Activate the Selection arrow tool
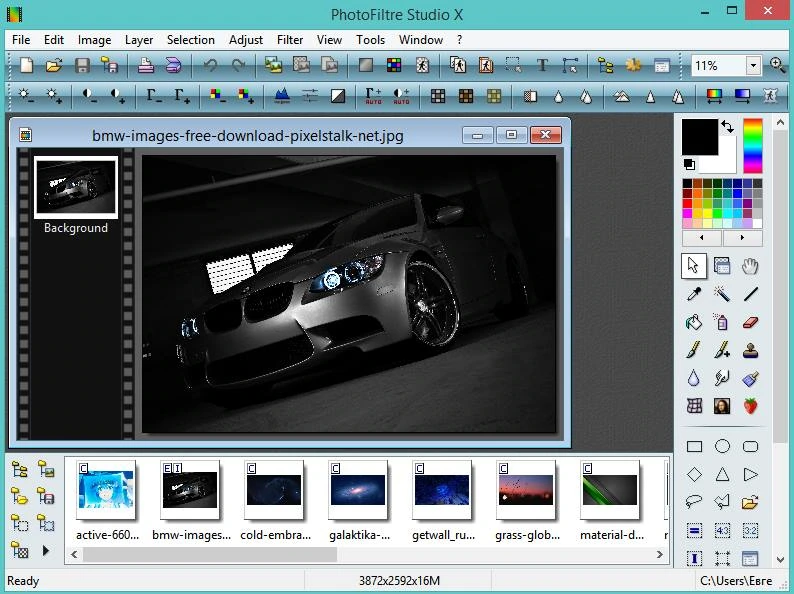The width and height of the screenshot is (794, 594). (x=694, y=266)
